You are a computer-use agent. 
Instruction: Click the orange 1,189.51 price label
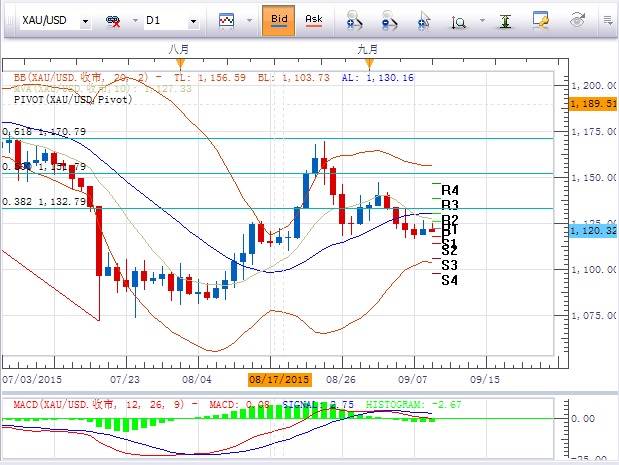591,103
